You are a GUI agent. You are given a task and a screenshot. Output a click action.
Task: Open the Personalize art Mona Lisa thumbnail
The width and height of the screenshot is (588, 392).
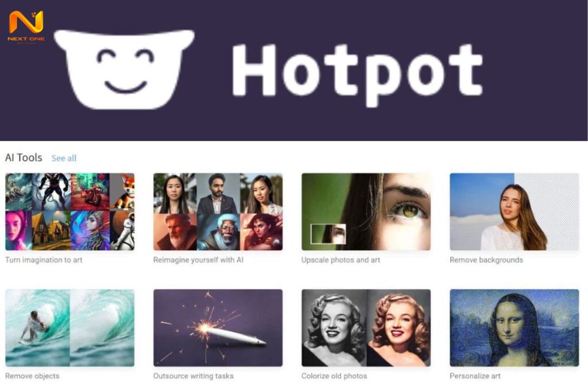[x=514, y=328]
